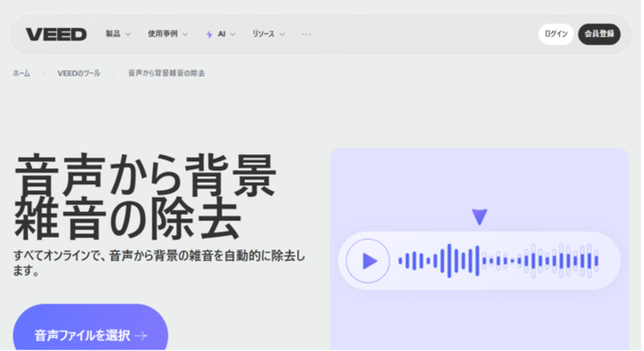Play the audio waveform preview
Viewport: 644px width, 351px height.
tap(367, 261)
